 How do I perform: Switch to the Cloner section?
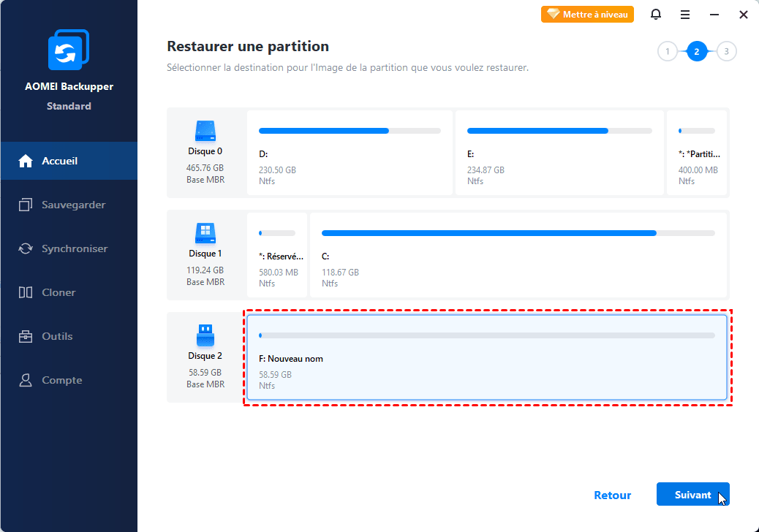click(x=69, y=292)
